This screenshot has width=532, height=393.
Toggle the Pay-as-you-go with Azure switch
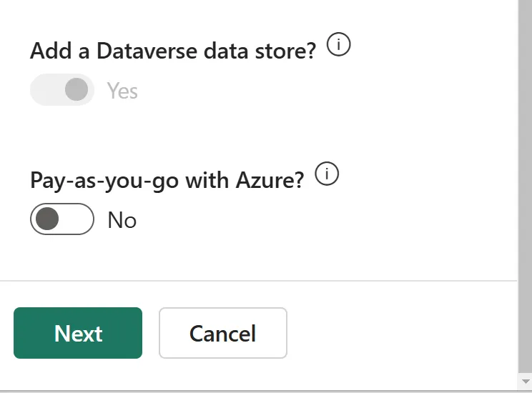click(62, 219)
